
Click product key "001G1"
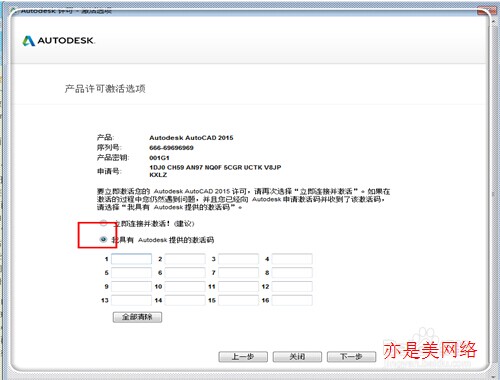click(x=159, y=158)
